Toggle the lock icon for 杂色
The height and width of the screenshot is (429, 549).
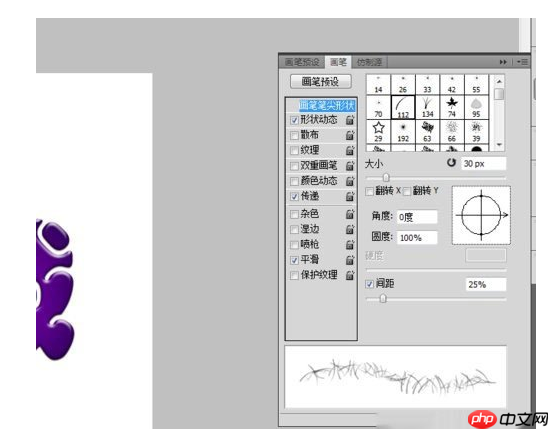pos(350,214)
